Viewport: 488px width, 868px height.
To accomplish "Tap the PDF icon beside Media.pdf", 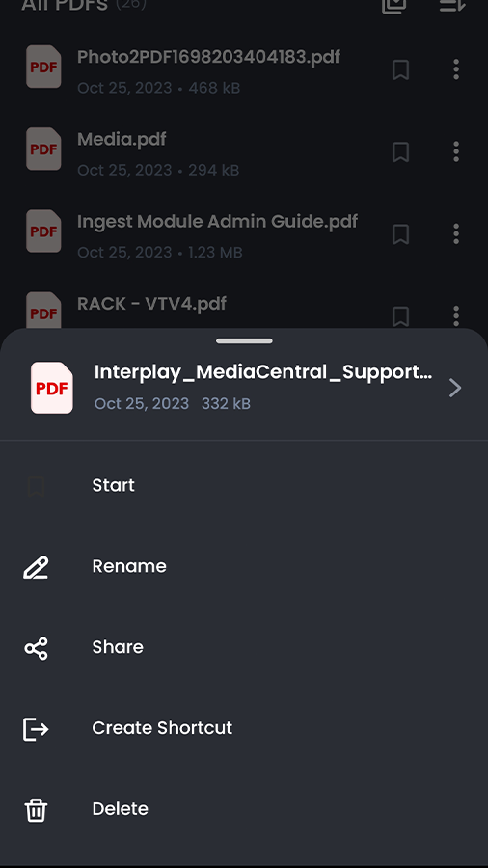I will click(x=43, y=149).
